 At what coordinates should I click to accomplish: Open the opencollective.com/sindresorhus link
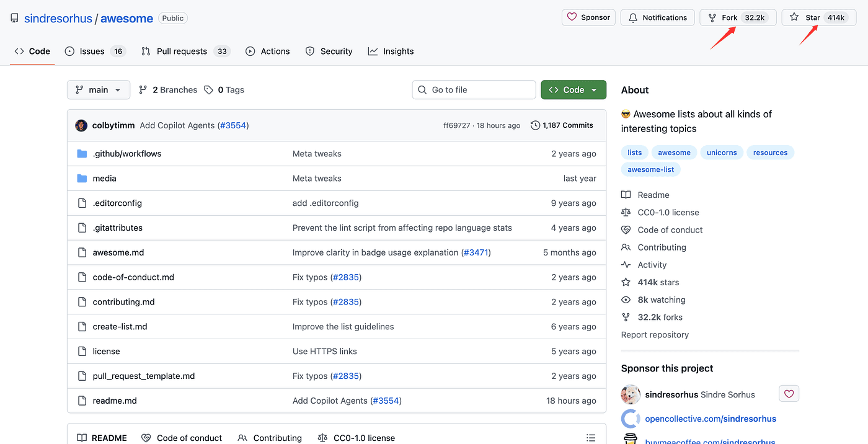[711, 419]
